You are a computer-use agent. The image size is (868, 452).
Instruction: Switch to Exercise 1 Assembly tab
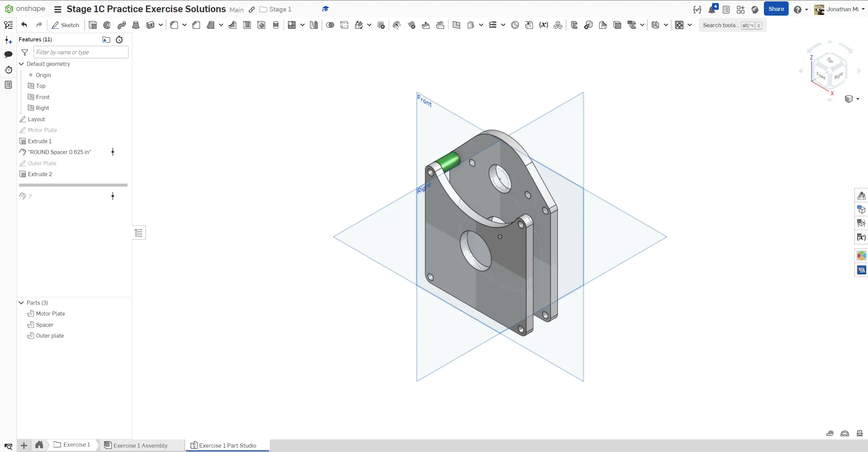click(140, 445)
